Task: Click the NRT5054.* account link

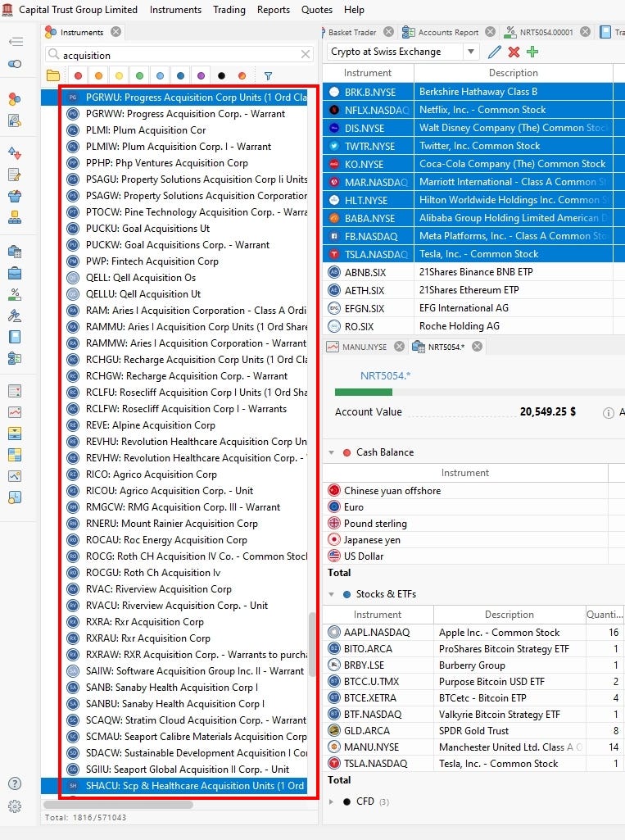Action: pos(385,375)
